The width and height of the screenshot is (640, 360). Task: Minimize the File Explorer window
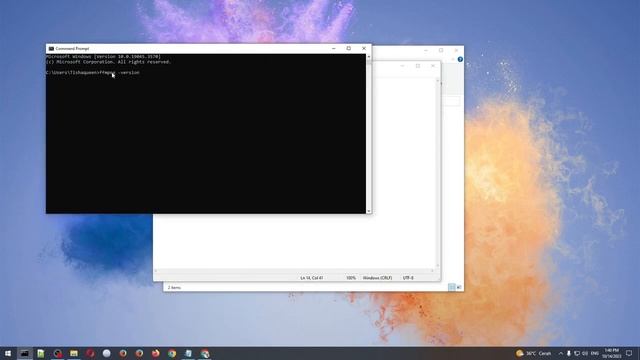426,50
